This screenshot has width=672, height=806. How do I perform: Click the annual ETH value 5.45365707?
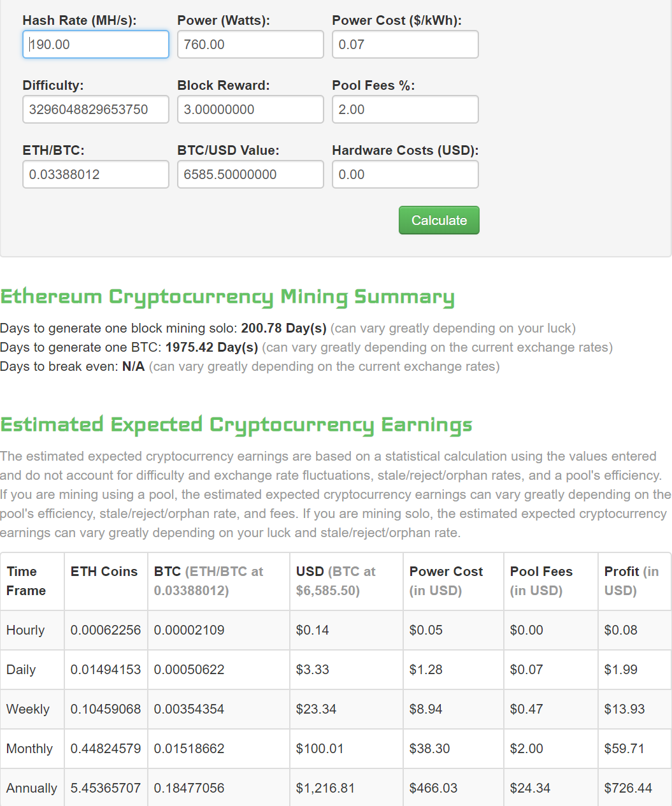pyautogui.click(x=106, y=788)
